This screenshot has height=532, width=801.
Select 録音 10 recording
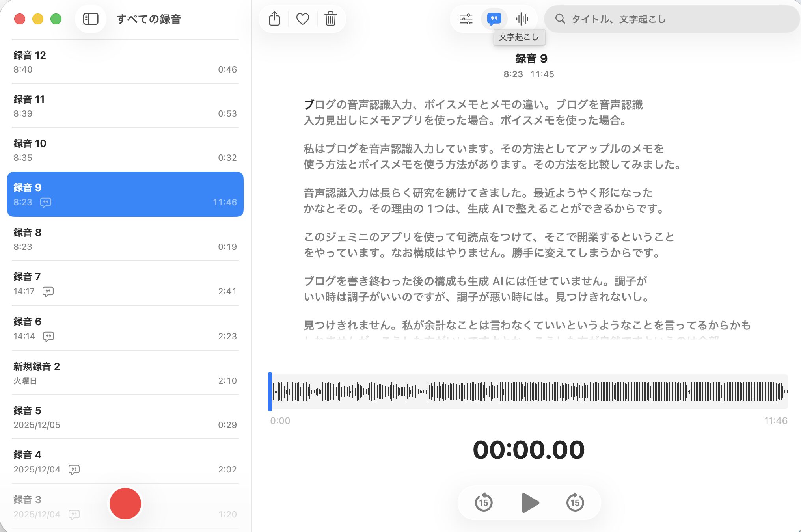click(x=125, y=150)
